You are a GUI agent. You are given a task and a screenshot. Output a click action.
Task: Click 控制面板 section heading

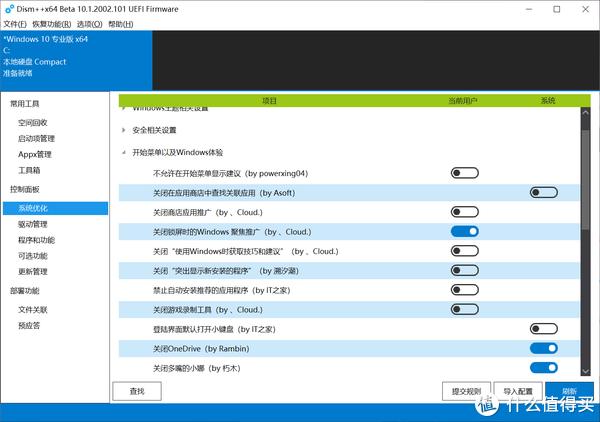pyautogui.click(x=24, y=189)
